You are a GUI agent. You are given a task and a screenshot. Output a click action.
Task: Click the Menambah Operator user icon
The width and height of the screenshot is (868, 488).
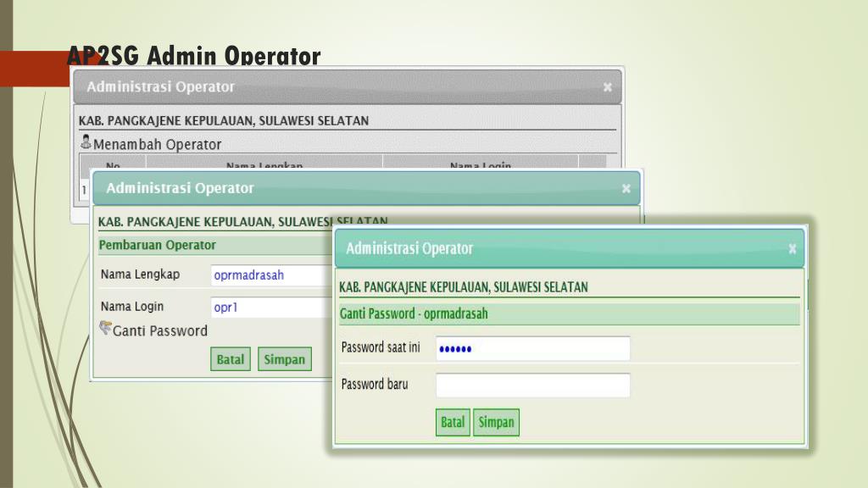pos(86,141)
